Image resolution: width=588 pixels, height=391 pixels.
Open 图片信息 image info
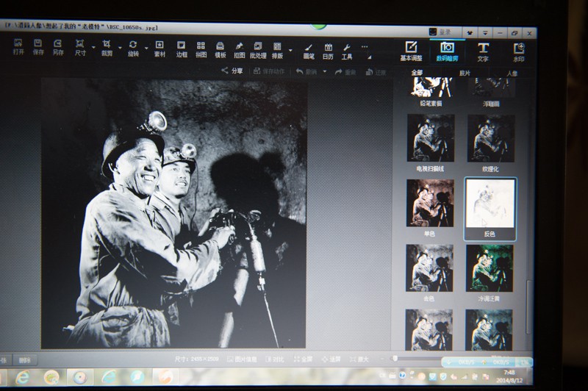pos(243,359)
